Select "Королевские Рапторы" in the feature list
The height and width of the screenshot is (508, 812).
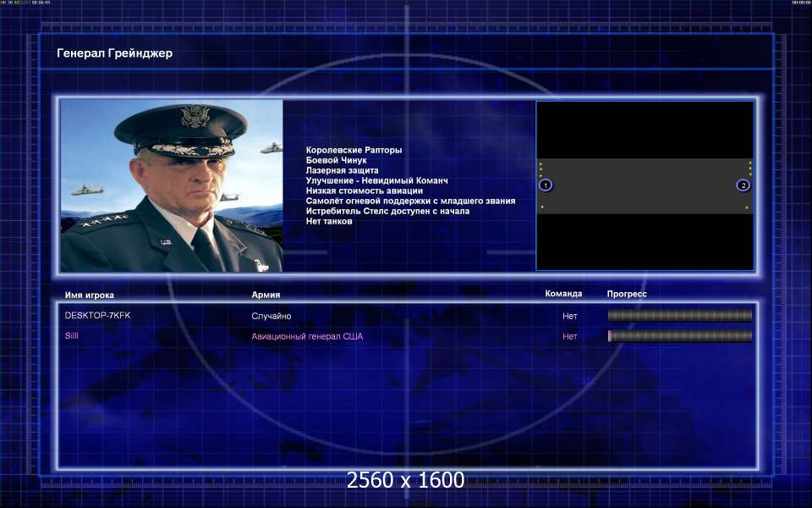(354, 150)
